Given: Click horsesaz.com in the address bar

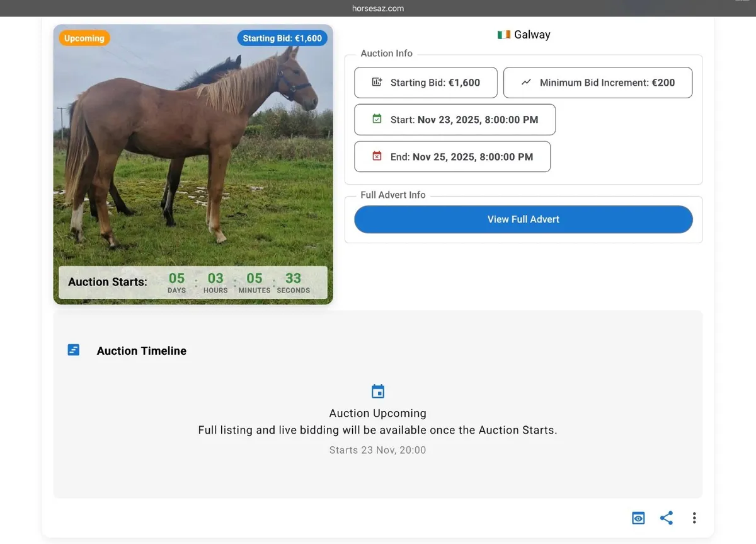Looking at the screenshot, I should coord(378,8).
